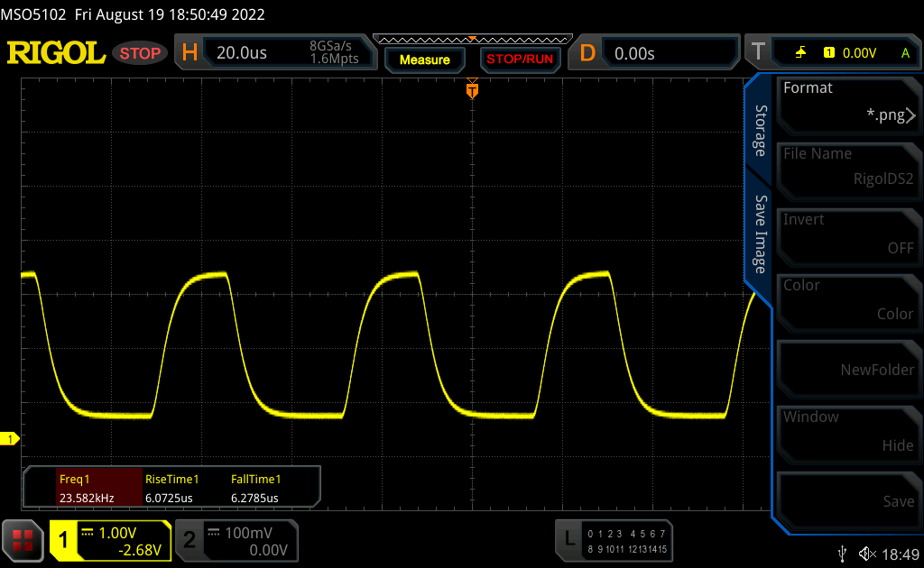Click the trigger level 0.00V value
This screenshot has height=568, width=924.
pos(859,53)
